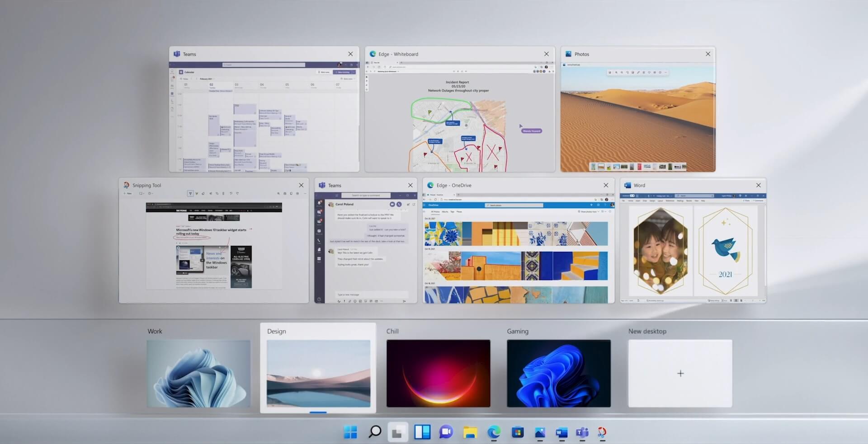Create a new desktop with the plus tile
868x444 pixels.
pyautogui.click(x=680, y=374)
